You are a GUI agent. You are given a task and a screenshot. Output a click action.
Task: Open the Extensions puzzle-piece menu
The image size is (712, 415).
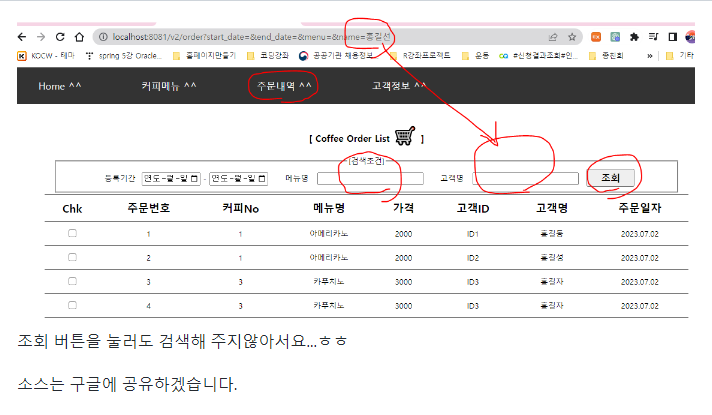click(634, 37)
